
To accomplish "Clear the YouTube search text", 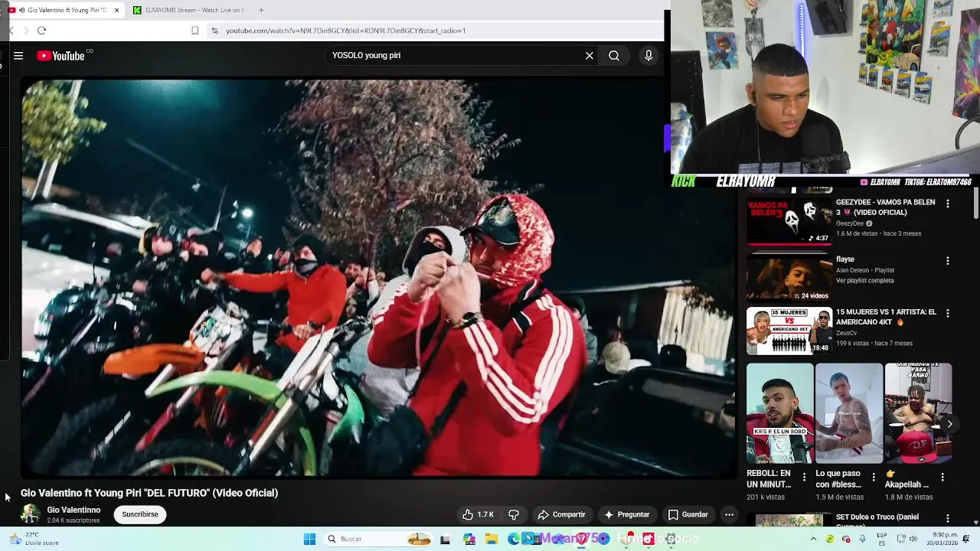I will coord(590,56).
